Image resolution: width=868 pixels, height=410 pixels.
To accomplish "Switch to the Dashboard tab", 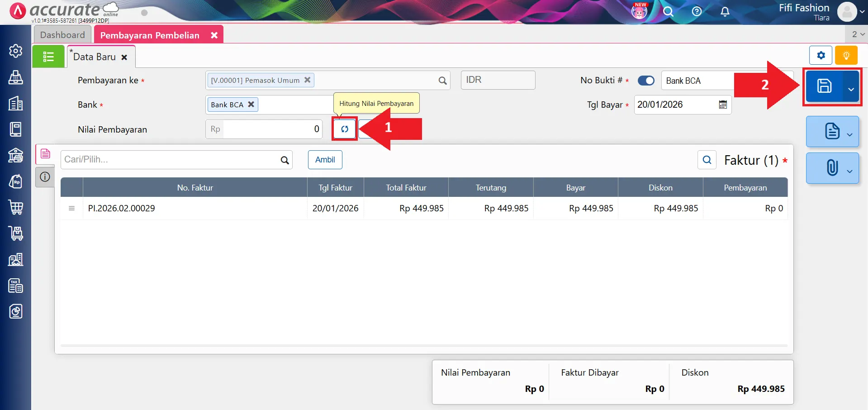I will coord(62,35).
